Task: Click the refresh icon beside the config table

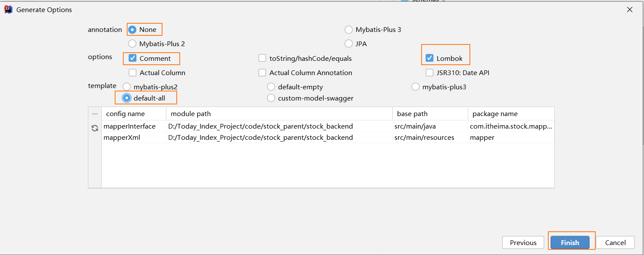Action: click(95, 128)
